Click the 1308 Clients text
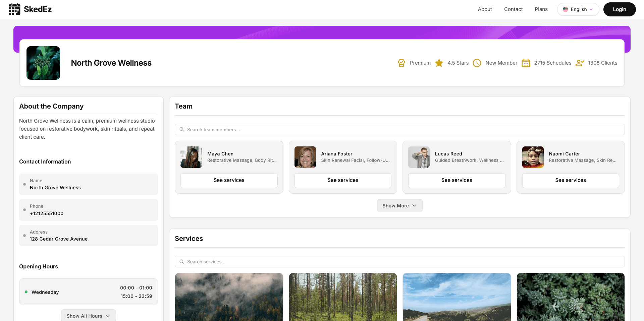 click(602, 63)
